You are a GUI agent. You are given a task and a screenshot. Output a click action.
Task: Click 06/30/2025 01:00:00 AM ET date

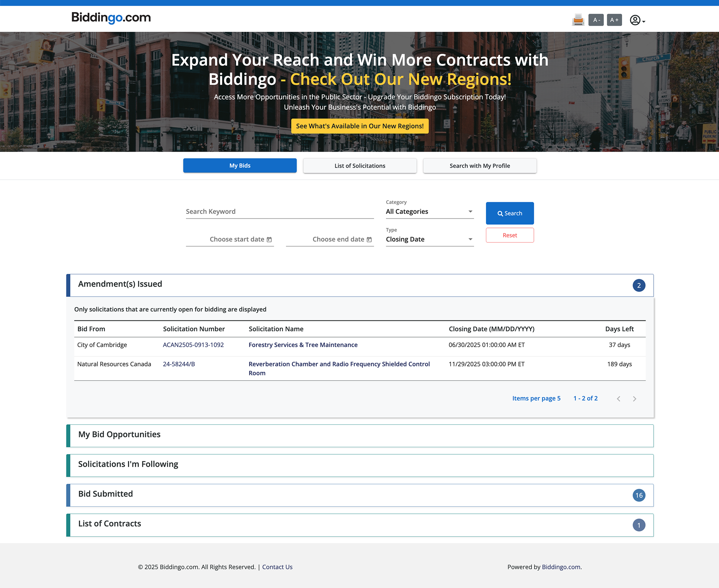(487, 345)
